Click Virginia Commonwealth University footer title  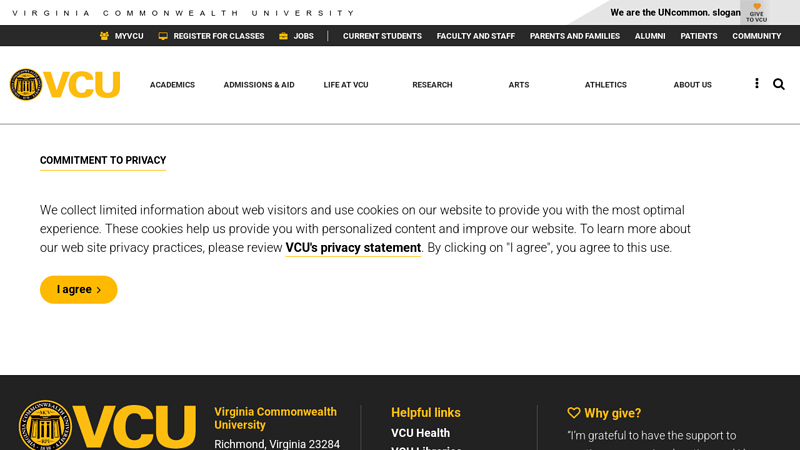pos(276,418)
